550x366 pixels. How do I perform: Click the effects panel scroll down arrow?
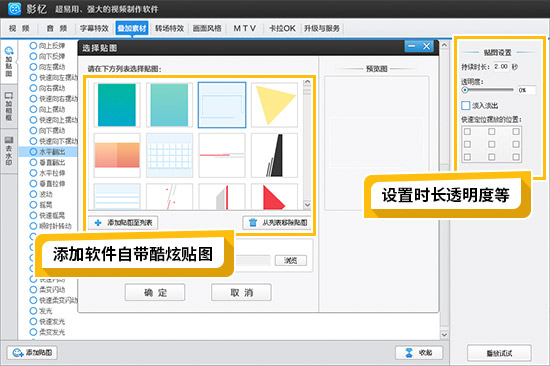444,335
